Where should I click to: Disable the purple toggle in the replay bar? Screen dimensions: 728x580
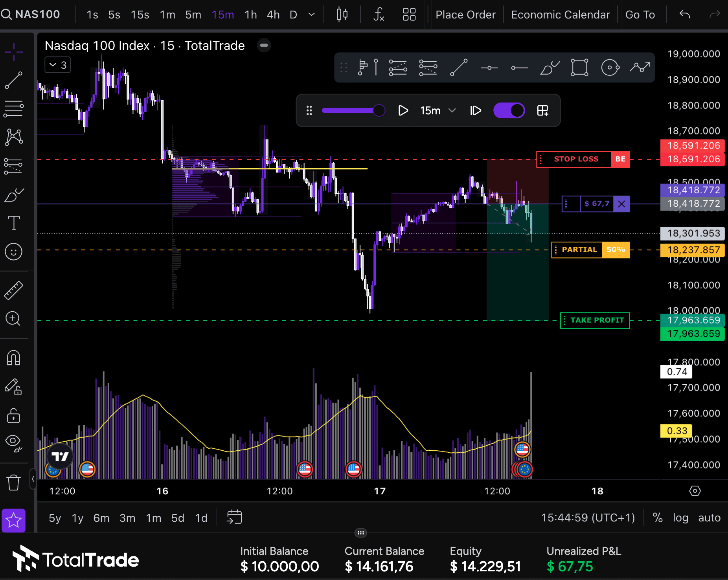point(509,110)
